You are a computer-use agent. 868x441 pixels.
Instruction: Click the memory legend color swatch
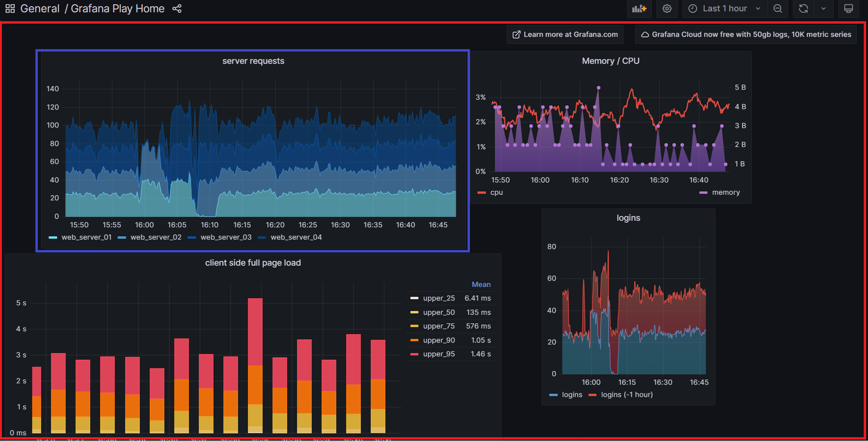point(704,192)
